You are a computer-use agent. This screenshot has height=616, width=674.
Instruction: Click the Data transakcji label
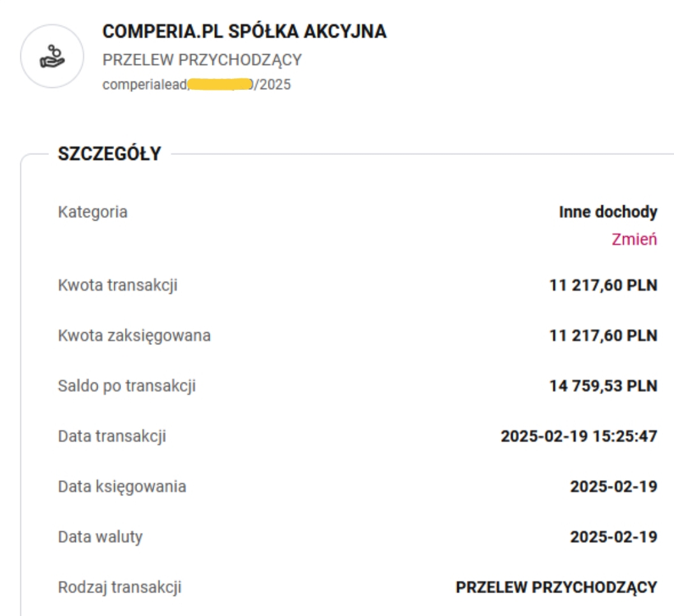click(112, 436)
